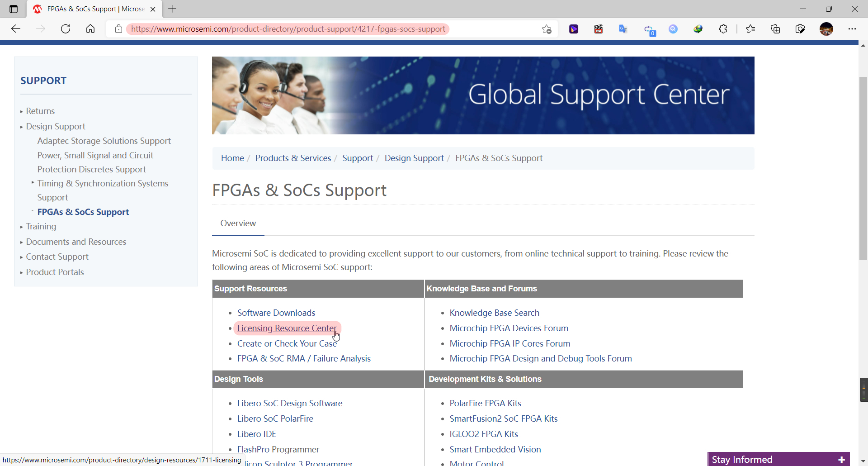Click the address bar URL
This screenshot has height=466, width=868.
point(288,29)
